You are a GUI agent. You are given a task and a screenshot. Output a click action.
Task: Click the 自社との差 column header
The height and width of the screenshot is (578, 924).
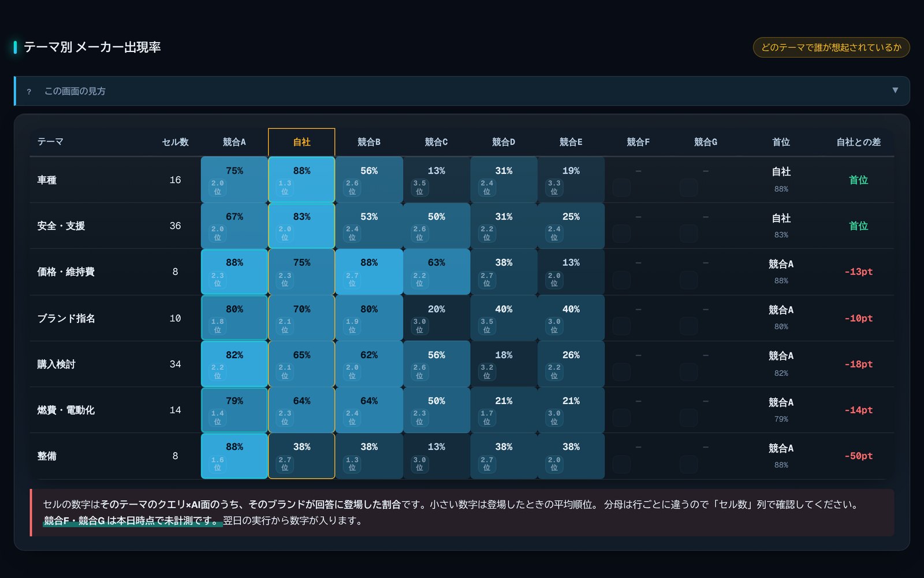858,142
